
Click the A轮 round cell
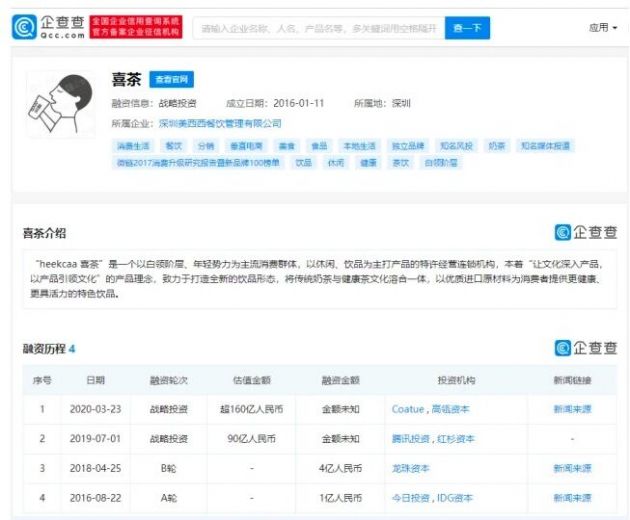point(169,498)
